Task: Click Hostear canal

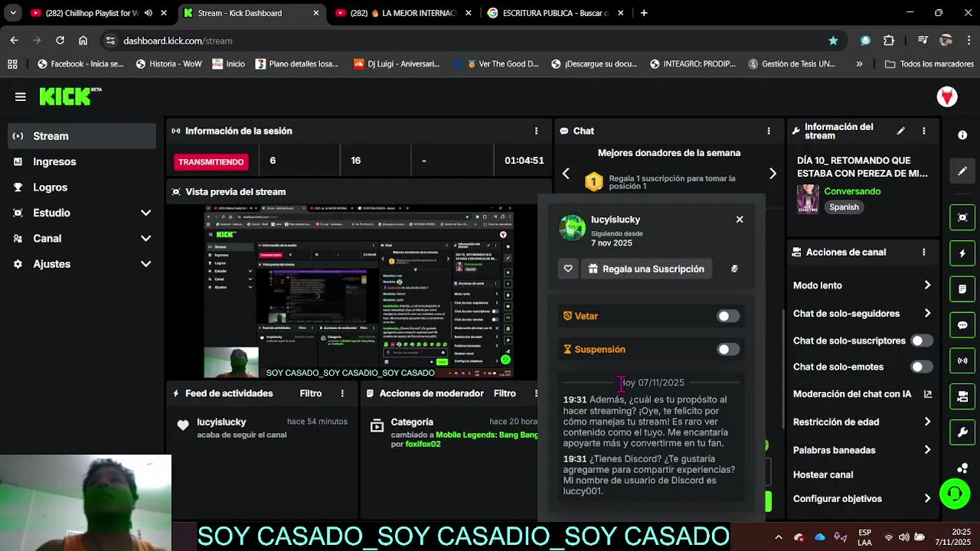Action: [823, 474]
